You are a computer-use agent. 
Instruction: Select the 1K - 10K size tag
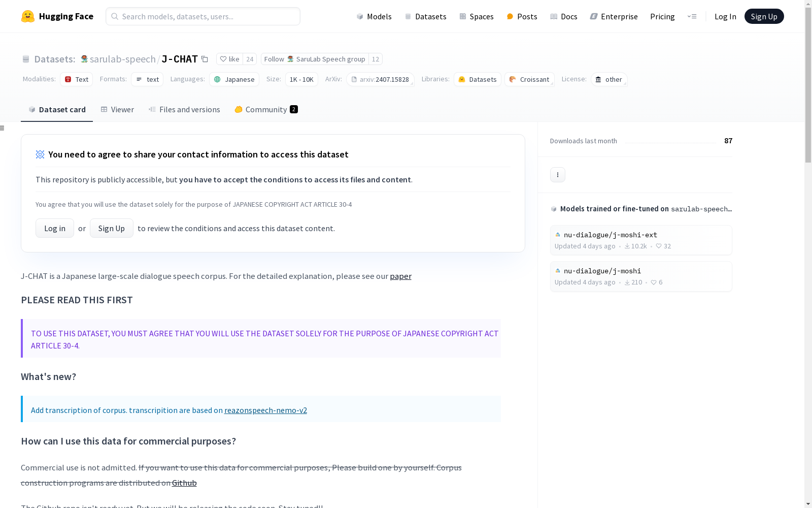click(301, 79)
